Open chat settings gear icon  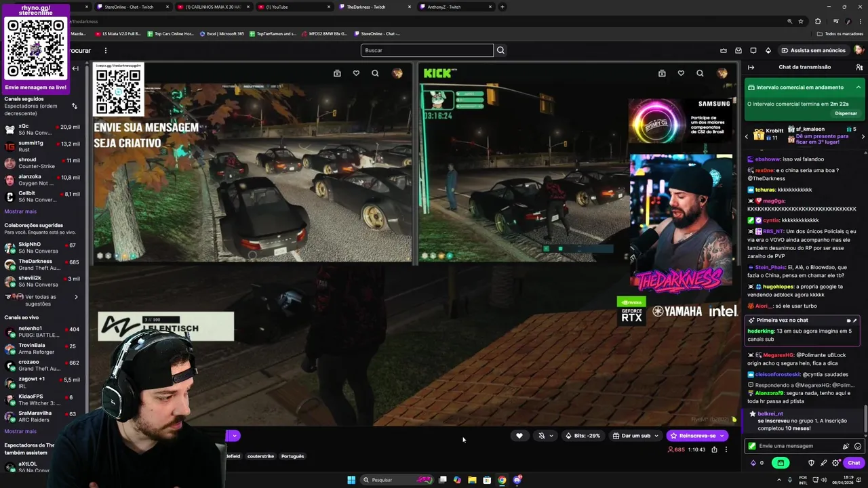836,463
